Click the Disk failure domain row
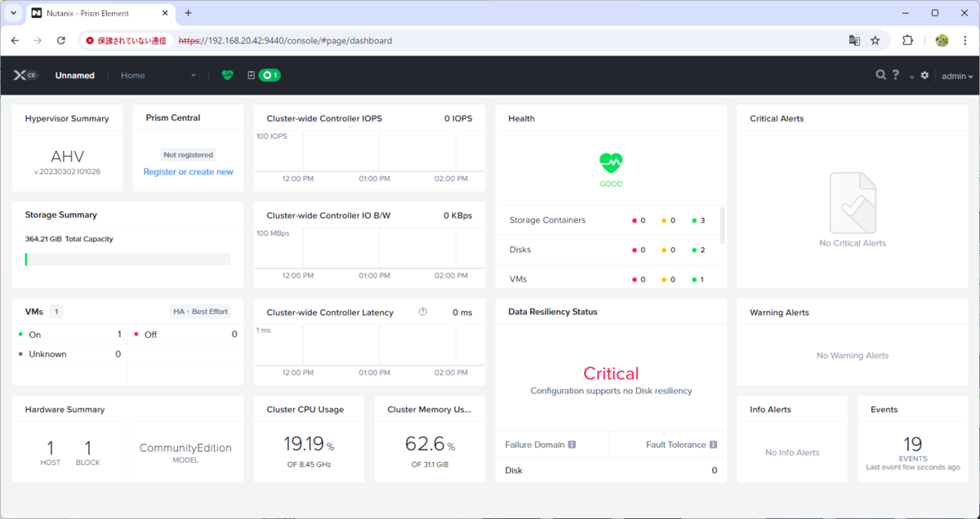Viewport: 980px width, 519px height. [x=610, y=470]
